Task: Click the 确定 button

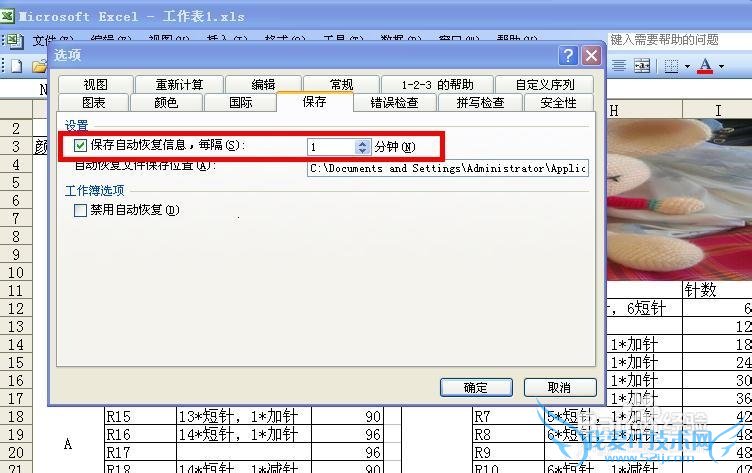Action: pos(476,387)
